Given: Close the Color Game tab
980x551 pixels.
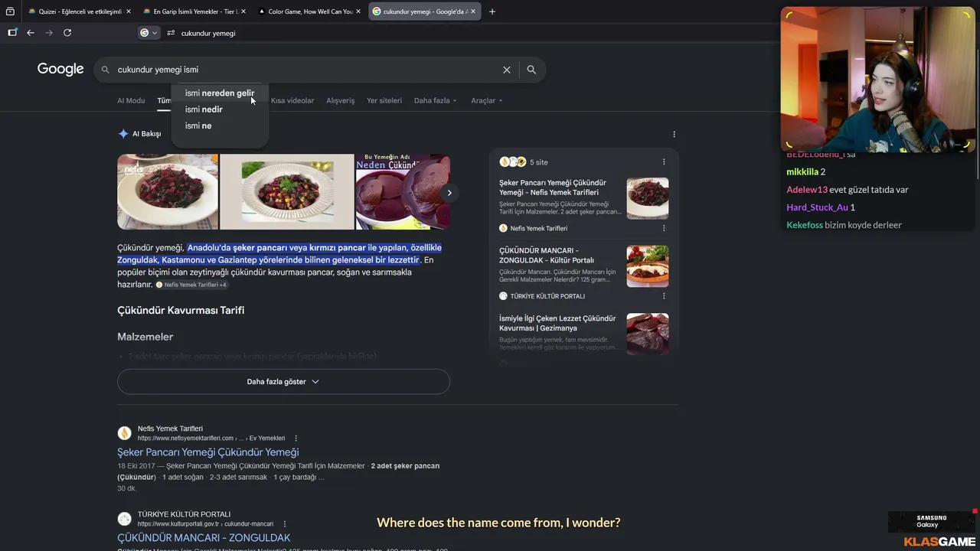Looking at the screenshot, I should point(359,11).
